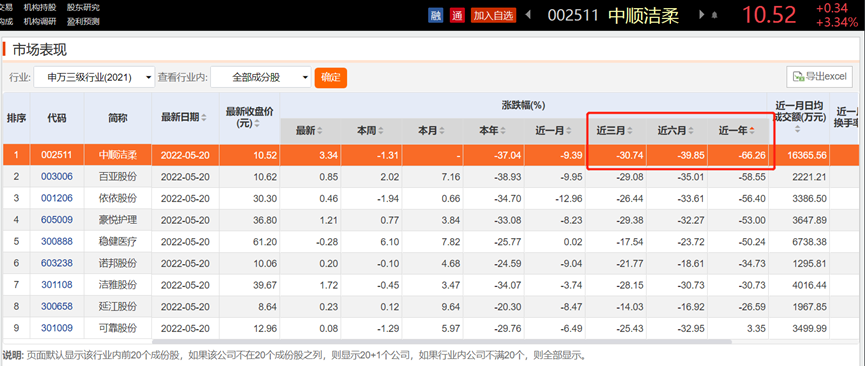
Task: Sort by 近六月 change column
Action: (691, 131)
